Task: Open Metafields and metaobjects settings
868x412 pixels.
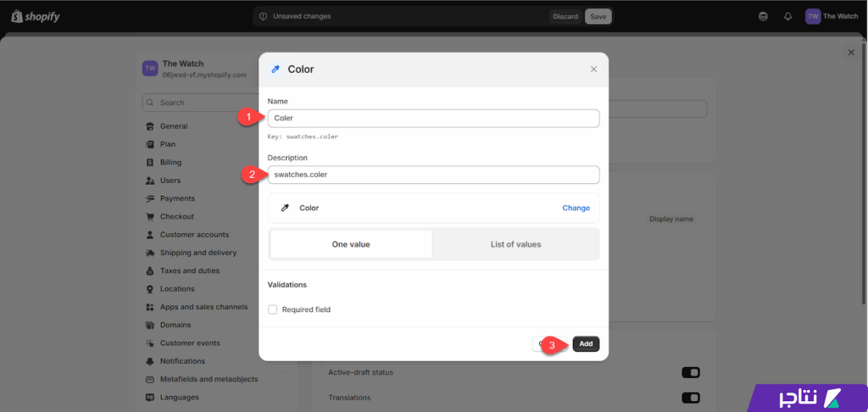Action: (209, 379)
